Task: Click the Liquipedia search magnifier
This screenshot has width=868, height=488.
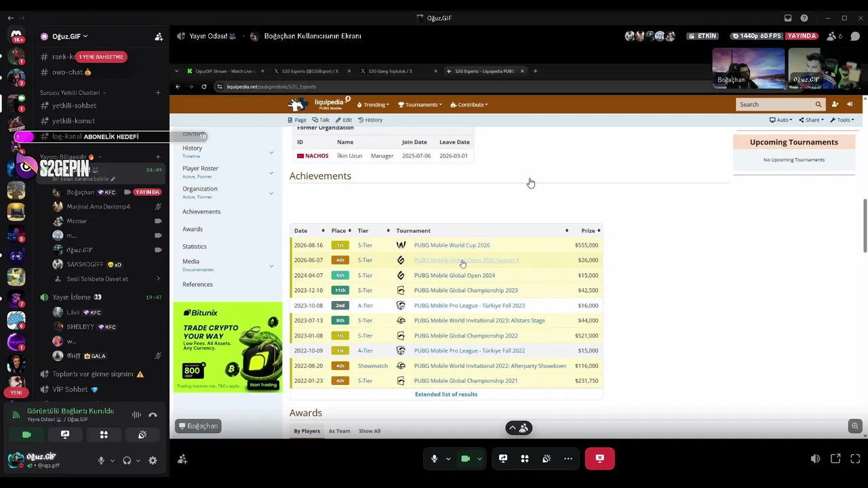Action: coord(818,104)
